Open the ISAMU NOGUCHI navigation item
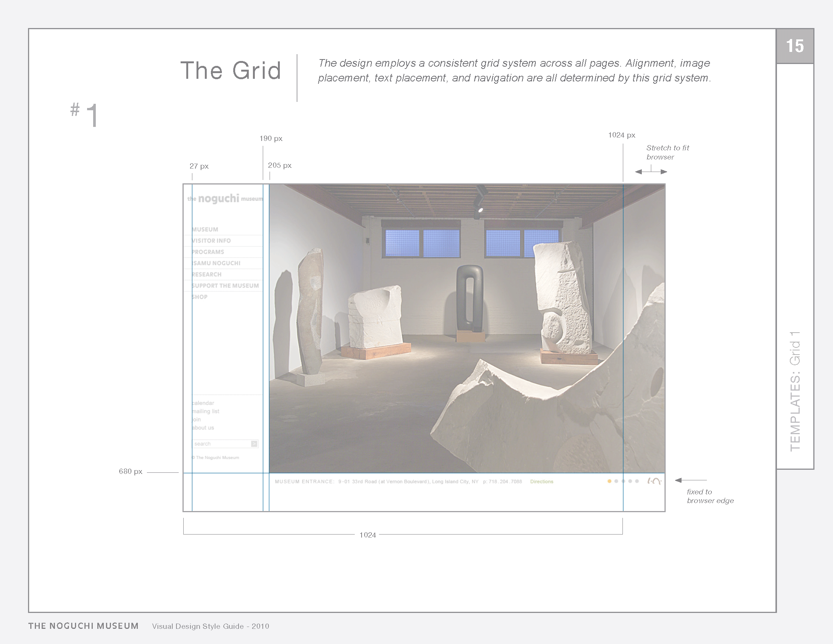Viewport: 833px width, 644px height. (216, 263)
